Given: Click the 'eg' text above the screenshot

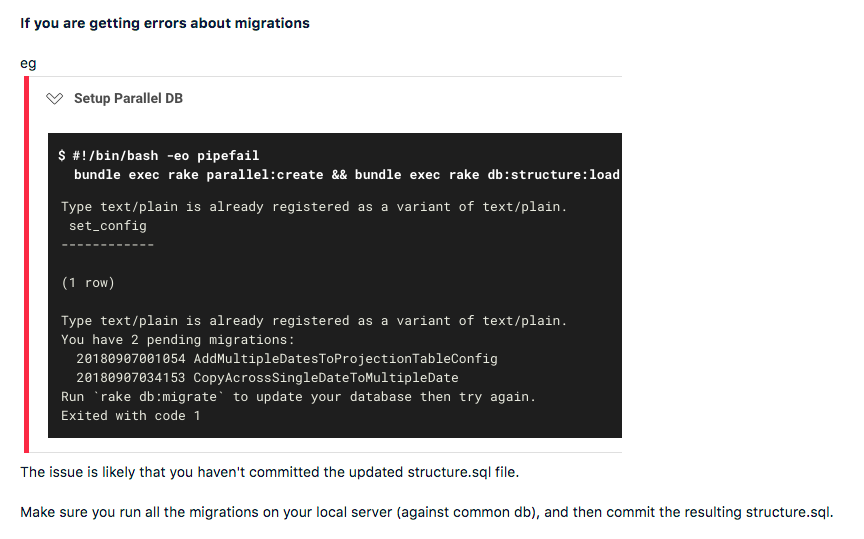Looking at the screenshot, I should pyautogui.click(x=28, y=64).
